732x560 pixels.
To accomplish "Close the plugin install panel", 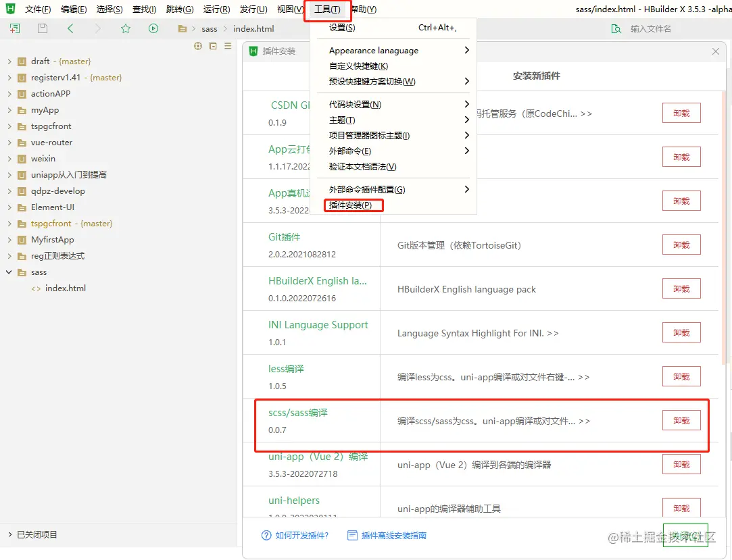I will click(716, 51).
